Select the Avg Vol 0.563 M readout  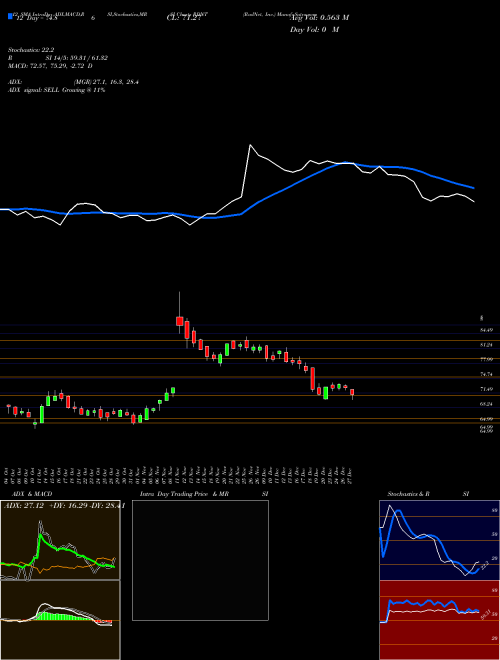pyautogui.click(x=319, y=17)
